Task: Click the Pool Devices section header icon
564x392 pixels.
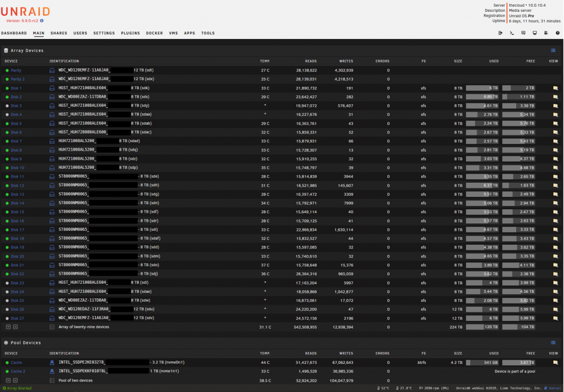Action: (x=6, y=343)
